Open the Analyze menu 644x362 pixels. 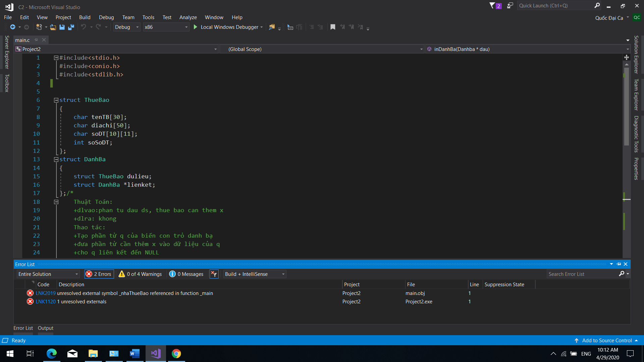(x=188, y=17)
